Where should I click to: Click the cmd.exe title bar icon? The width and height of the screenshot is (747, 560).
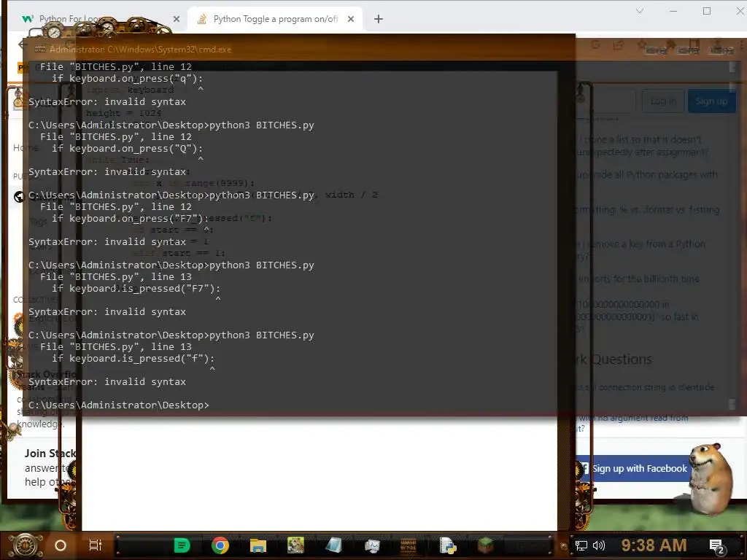coord(39,49)
